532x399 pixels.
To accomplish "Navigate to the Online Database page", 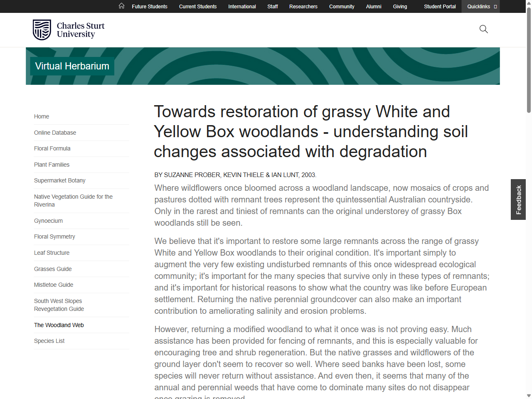I will (55, 133).
